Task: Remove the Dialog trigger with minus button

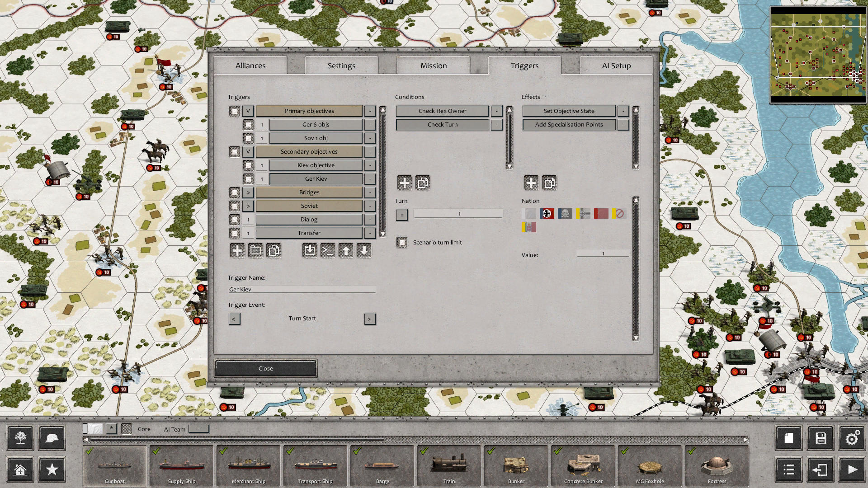Action: 370,219
